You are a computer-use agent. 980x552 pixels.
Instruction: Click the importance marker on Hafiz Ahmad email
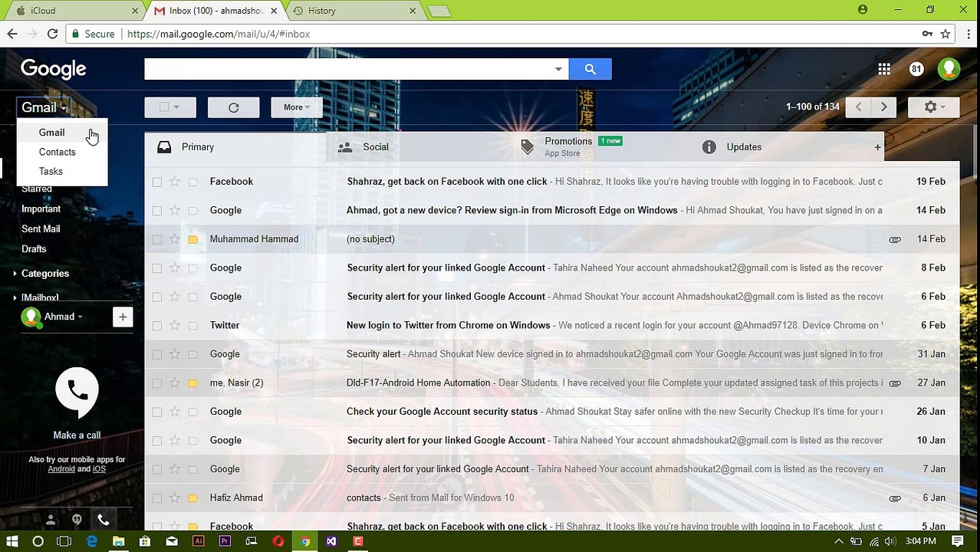193,498
